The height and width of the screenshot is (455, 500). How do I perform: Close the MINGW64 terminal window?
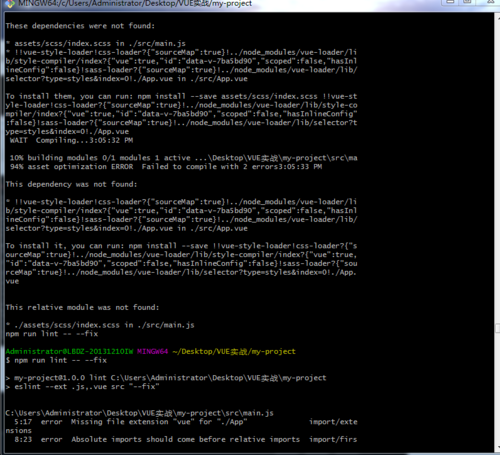point(490,2)
